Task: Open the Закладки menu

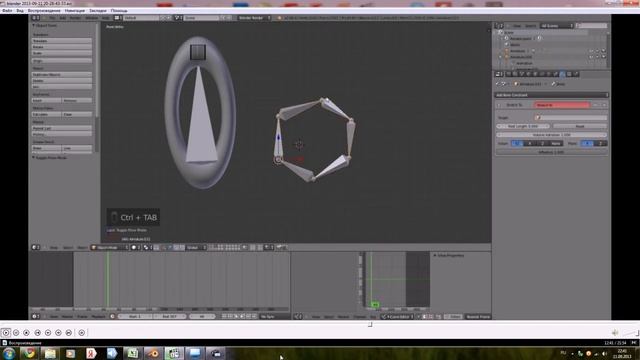Action: [x=98, y=11]
